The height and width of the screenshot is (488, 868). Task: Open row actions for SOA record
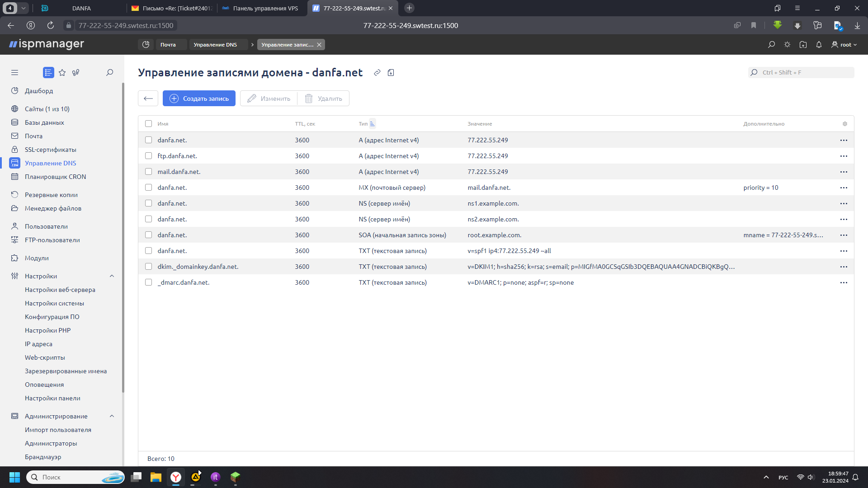pos(844,235)
